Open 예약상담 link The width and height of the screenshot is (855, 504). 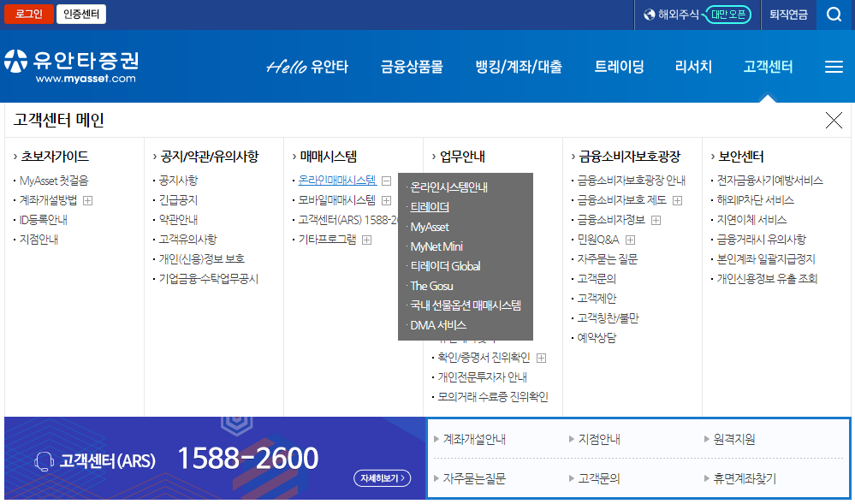tap(597, 338)
